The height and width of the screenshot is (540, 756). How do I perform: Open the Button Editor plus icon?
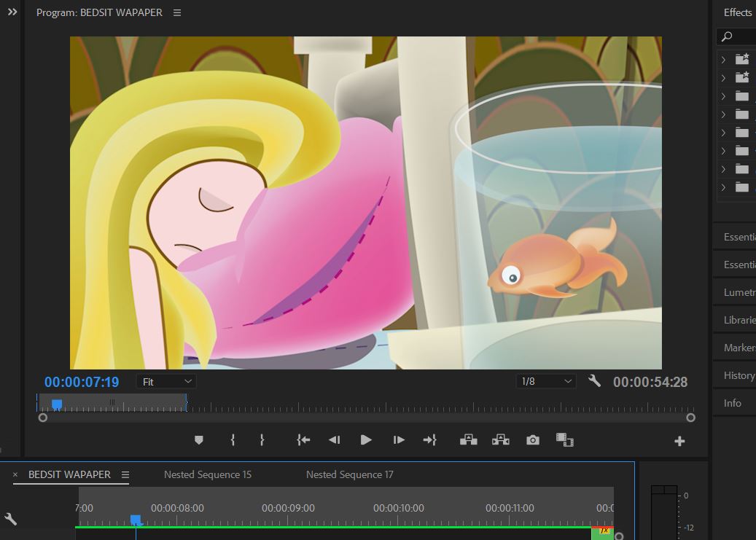(x=680, y=441)
